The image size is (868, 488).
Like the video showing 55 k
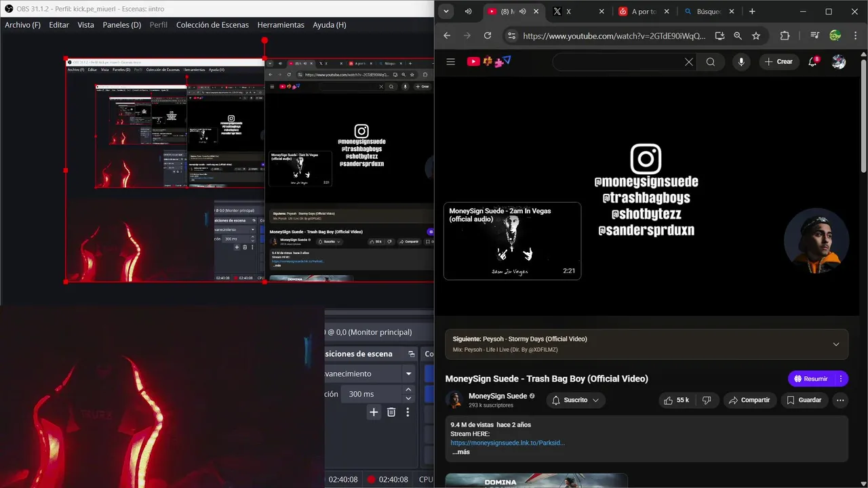[676, 400]
